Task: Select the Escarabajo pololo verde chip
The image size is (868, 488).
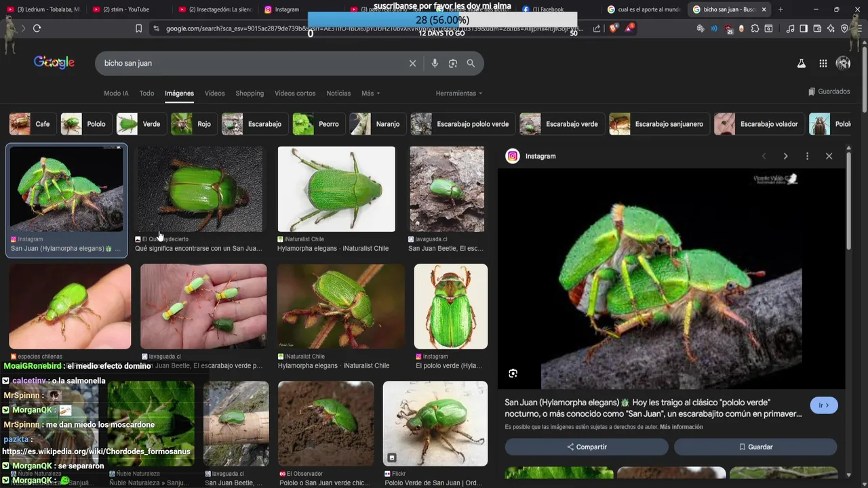Action: pyautogui.click(x=462, y=124)
